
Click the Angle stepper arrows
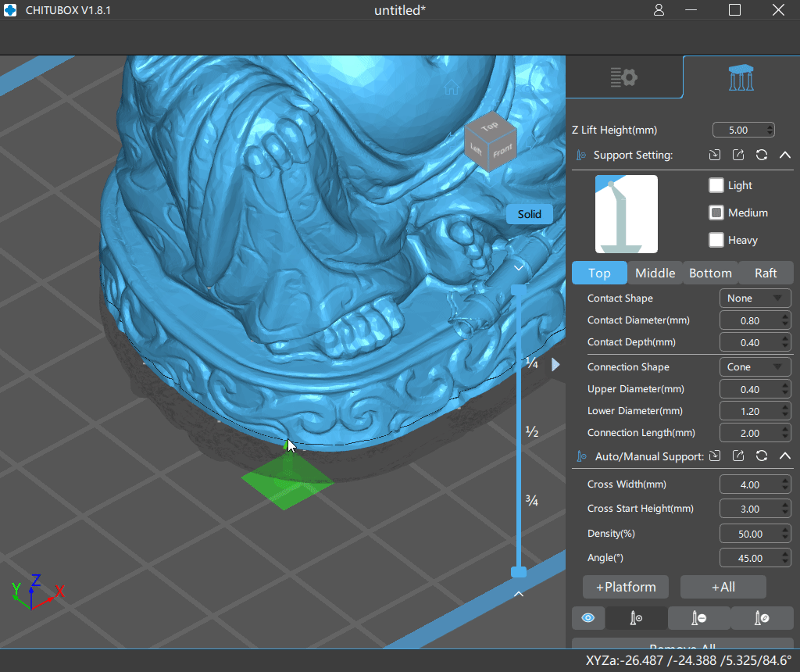(785, 558)
